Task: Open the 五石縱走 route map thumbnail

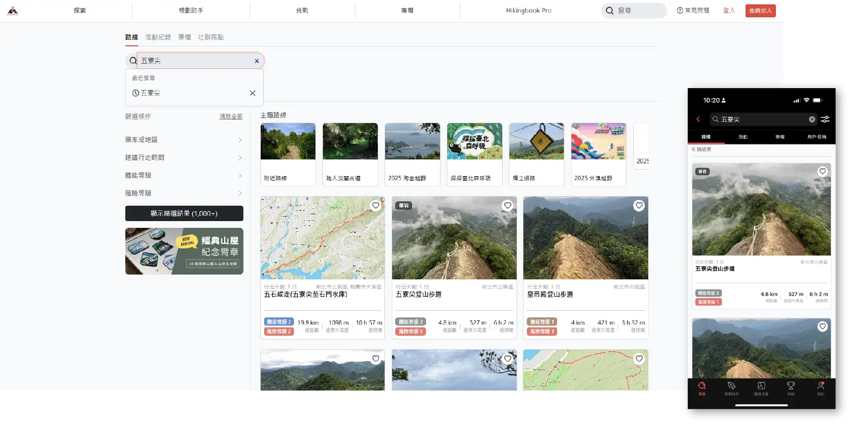Action: pos(322,238)
